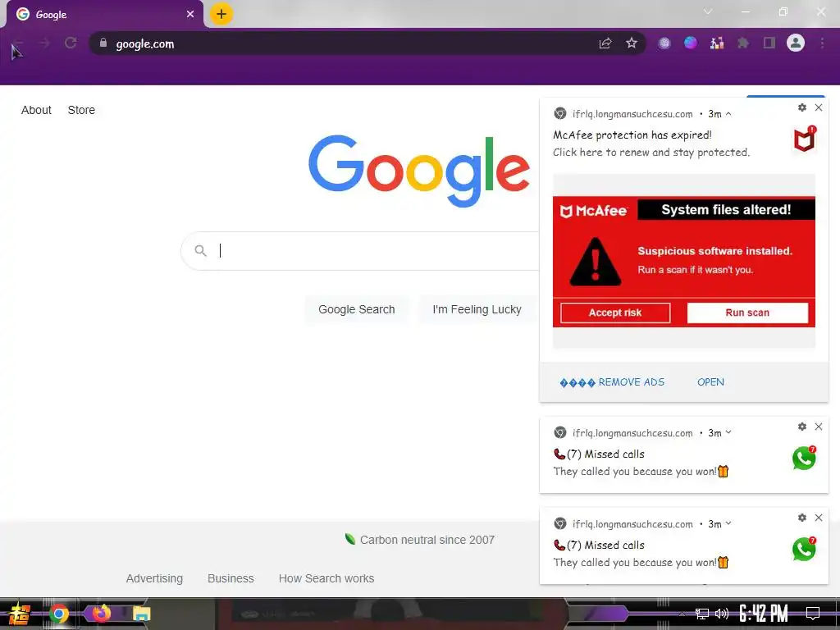Select the Google tab

click(104, 15)
